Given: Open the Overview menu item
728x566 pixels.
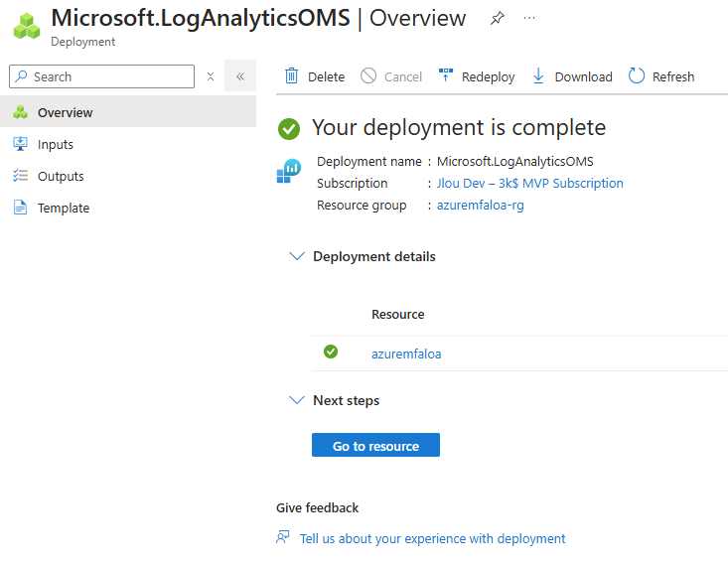Looking at the screenshot, I should pyautogui.click(x=128, y=112).
